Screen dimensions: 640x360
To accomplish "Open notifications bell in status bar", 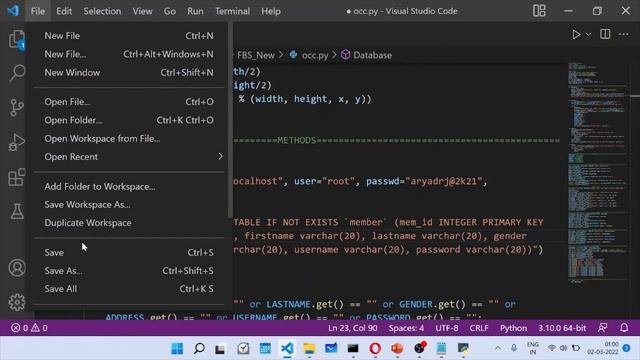I will coord(624,328).
